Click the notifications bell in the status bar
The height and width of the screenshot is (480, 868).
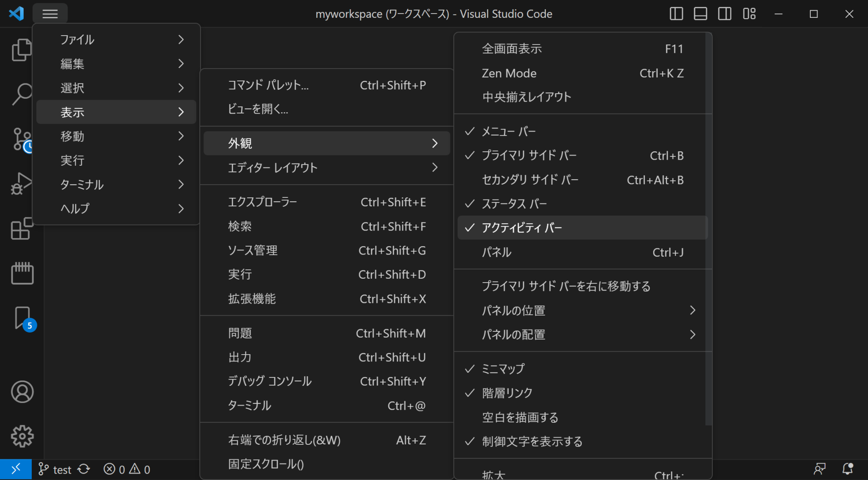pos(848,469)
